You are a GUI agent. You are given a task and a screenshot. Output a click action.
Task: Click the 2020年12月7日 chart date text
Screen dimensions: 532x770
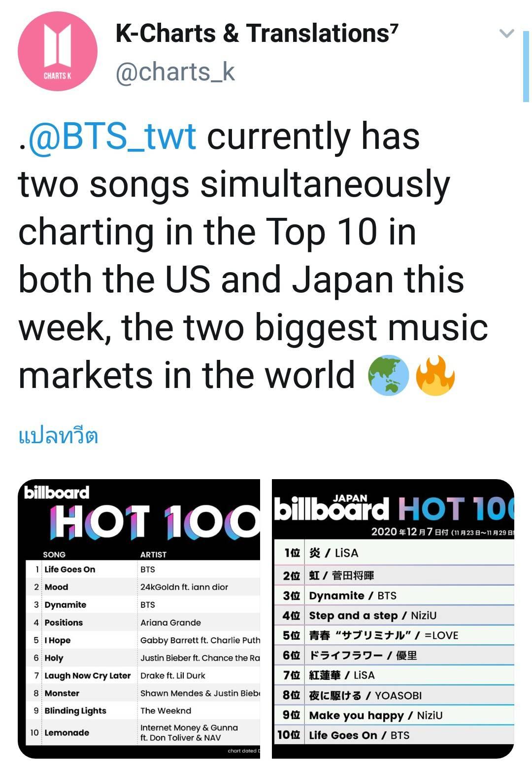[x=410, y=532]
